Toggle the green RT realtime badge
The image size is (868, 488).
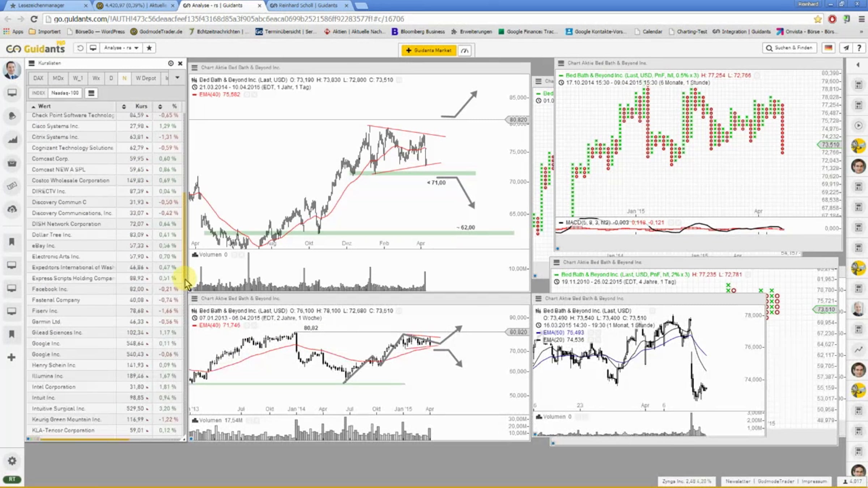point(12,479)
